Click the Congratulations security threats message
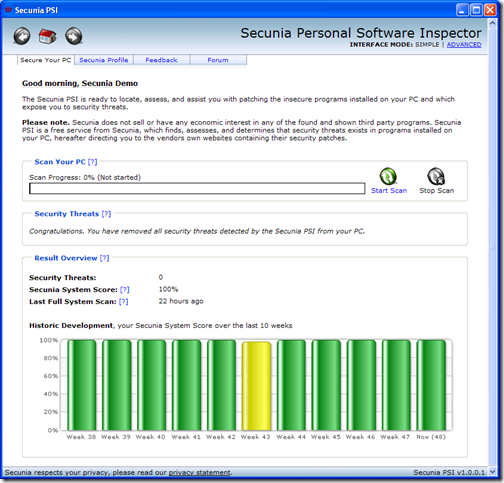The width and height of the screenshot is (504, 483). (197, 231)
